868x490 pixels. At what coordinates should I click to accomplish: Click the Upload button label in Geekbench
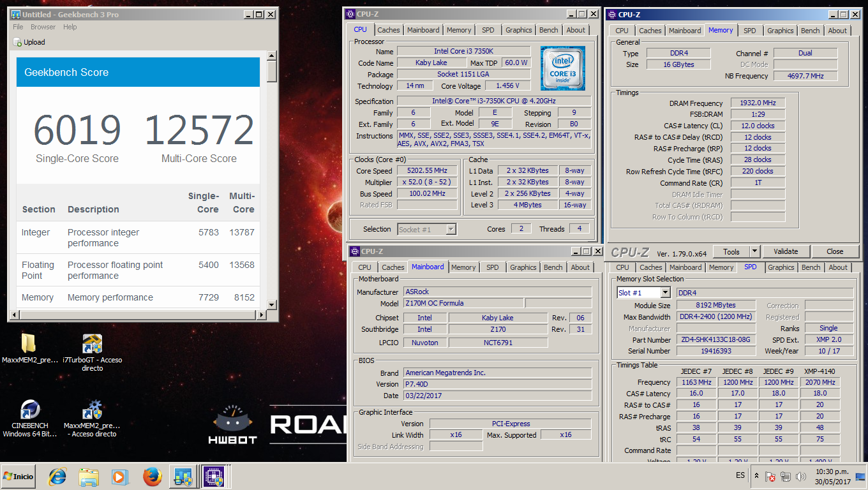click(34, 42)
